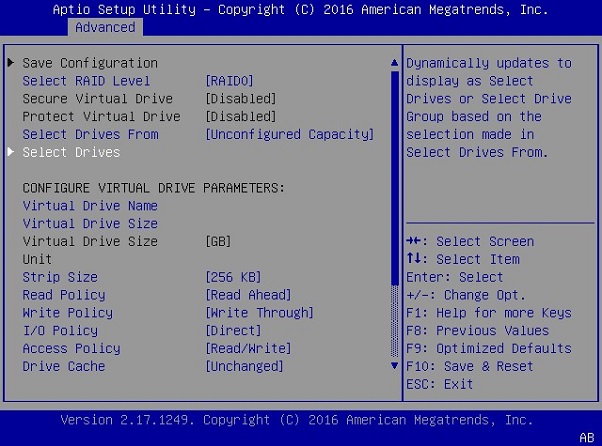Toggle Protect Virtual Drive Disabled value
Image resolution: width=602 pixels, height=446 pixels.
coord(240,117)
